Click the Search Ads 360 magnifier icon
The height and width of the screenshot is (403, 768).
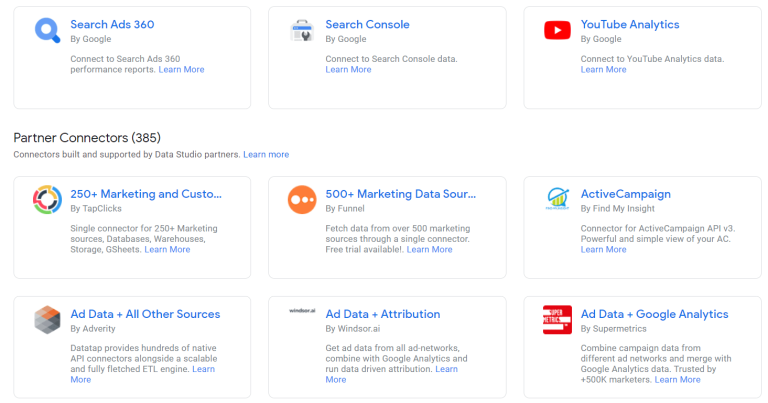(46, 31)
